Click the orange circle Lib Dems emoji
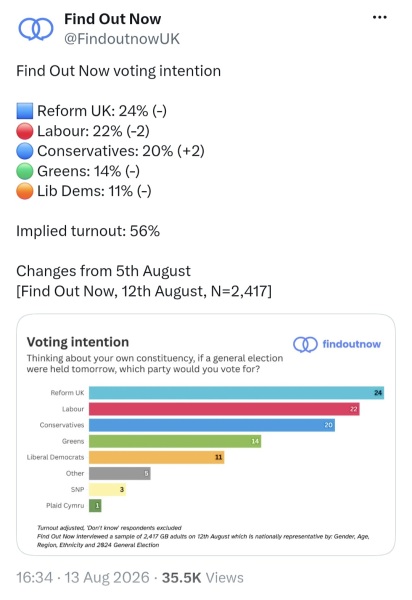412x600 pixels. (25, 191)
